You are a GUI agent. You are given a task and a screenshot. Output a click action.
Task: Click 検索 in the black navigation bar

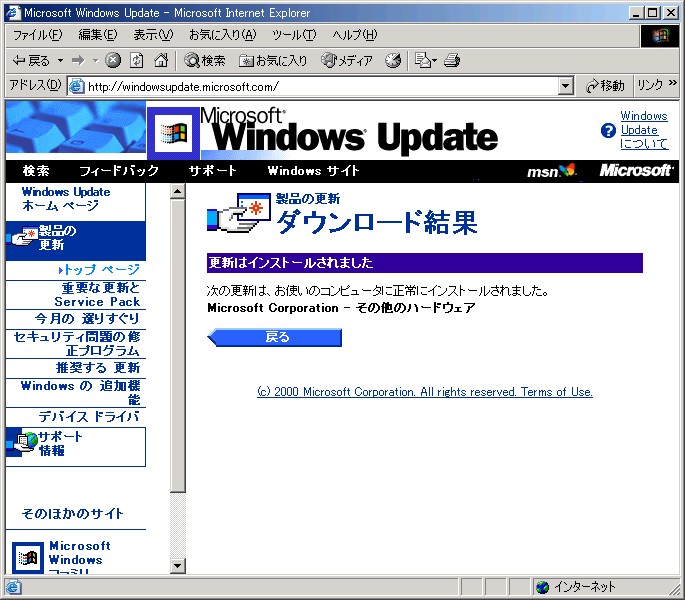(36, 170)
